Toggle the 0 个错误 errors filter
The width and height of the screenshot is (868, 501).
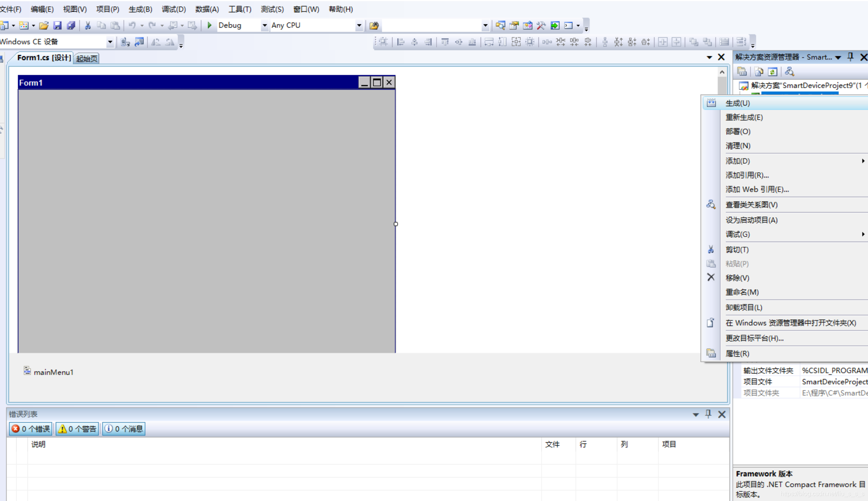click(31, 429)
